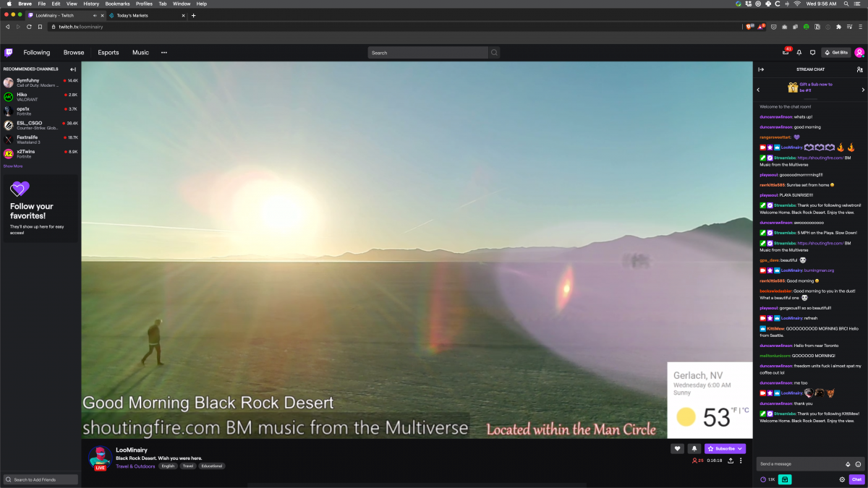Screen dimensions: 868x488
Task: Open Bits icon in message box
Action: [x=848, y=464]
